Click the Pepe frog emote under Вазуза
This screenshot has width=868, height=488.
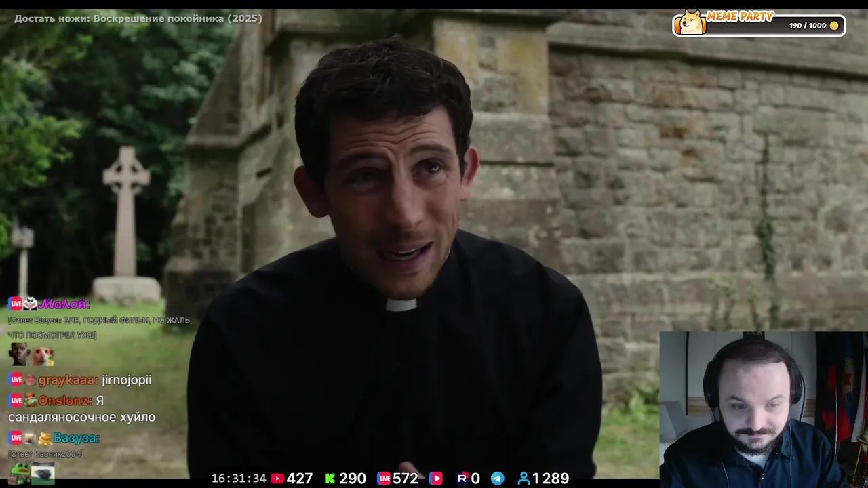pos(19,473)
